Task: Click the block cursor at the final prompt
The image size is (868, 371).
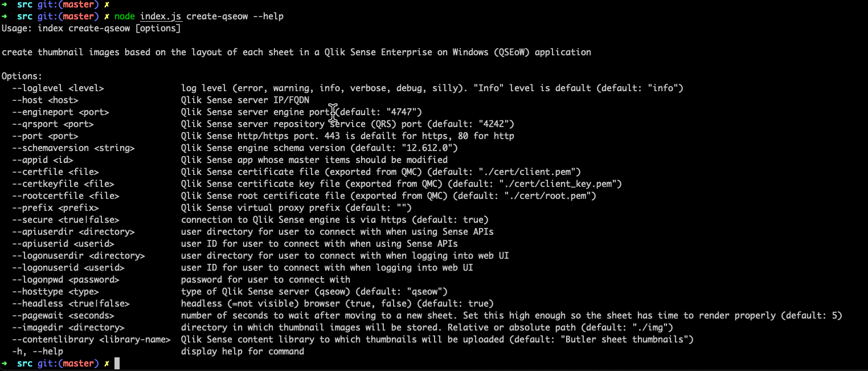Action: 117,364
